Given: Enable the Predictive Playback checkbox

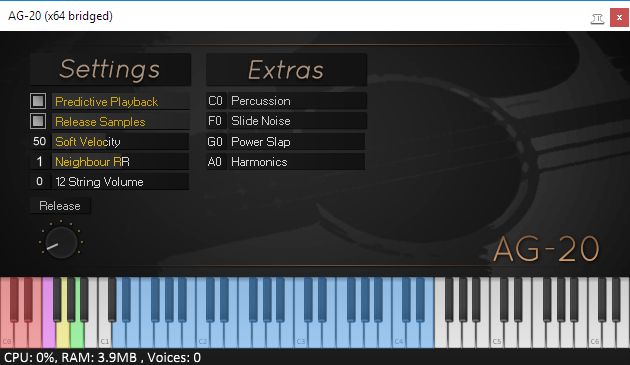Looking at the screenshot, I should (38, 101).
